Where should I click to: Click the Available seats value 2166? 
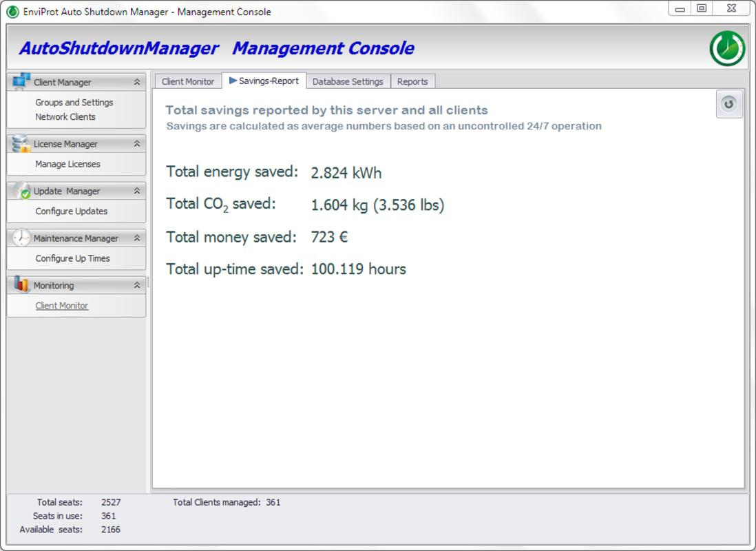tap(110, 529)
